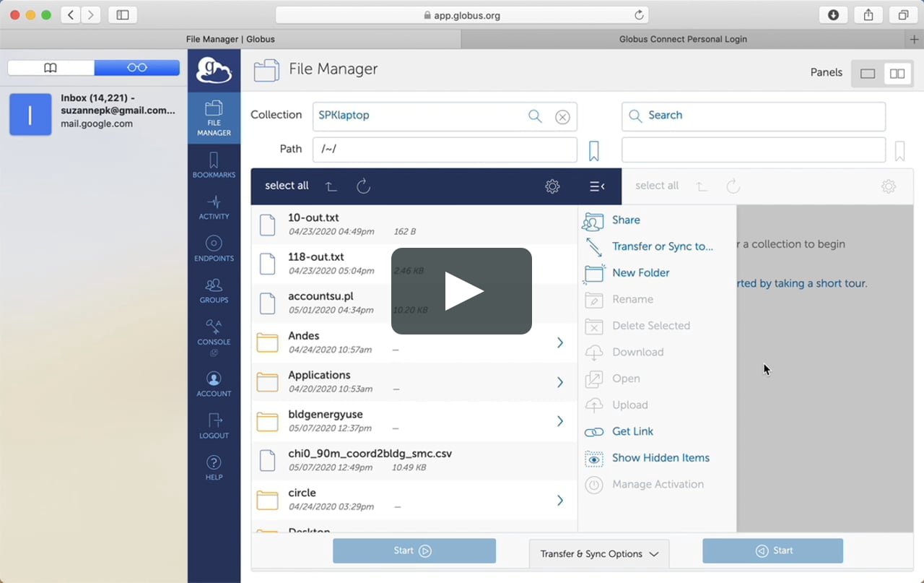Open Groups in the Globus sidebar

click(x=214, y=290)
